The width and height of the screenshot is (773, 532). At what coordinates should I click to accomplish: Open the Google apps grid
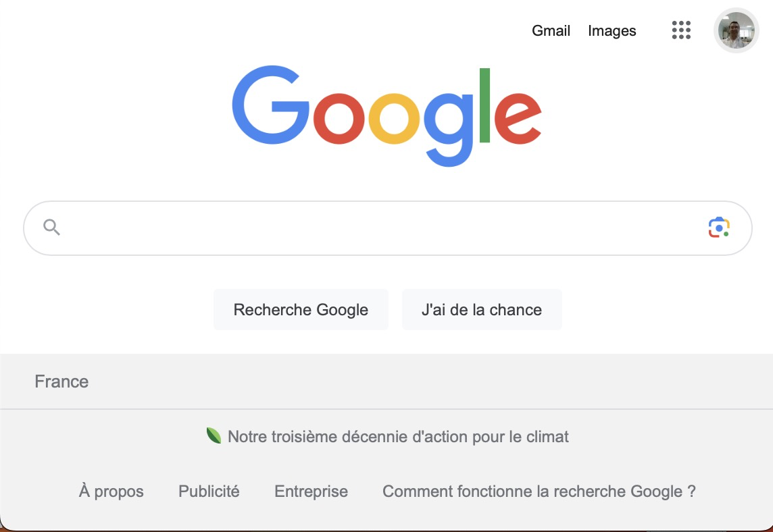pos(681,30)
